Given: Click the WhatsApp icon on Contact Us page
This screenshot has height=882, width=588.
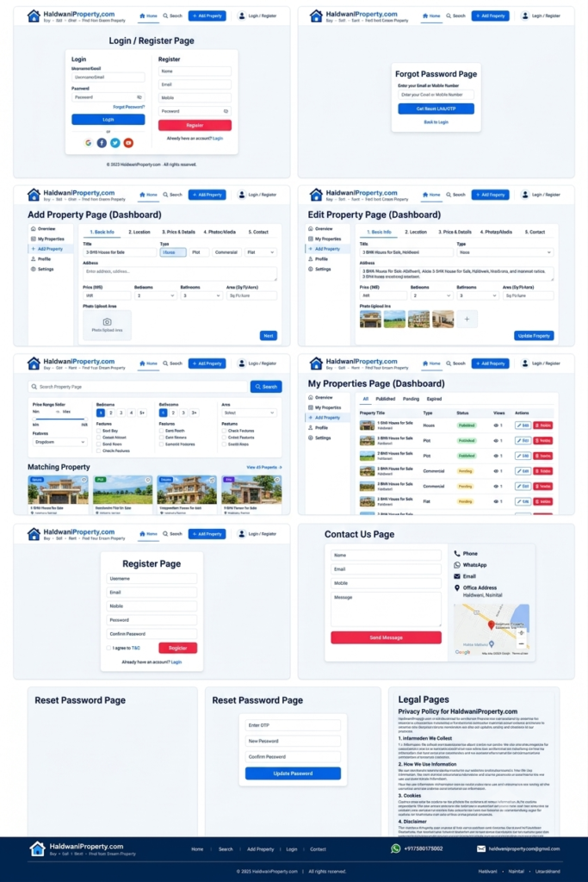Looking at the screenshot, I should pos(457,565).
